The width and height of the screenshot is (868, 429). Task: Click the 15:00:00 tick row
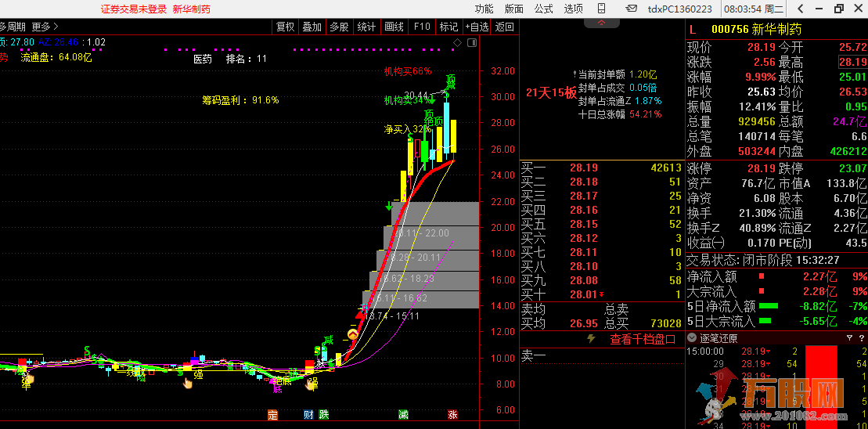tap(776, 351)
